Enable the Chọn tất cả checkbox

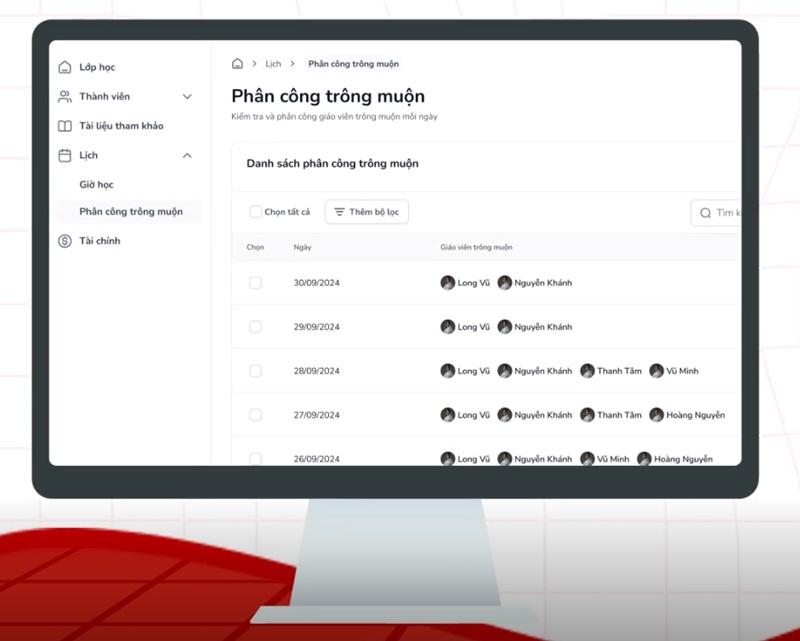click(x=256, y=212)
